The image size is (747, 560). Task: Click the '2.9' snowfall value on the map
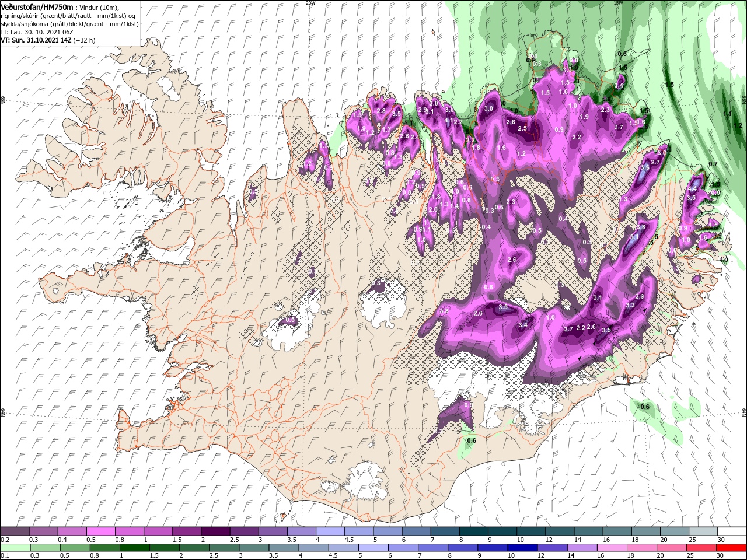[x=640, y=296]
